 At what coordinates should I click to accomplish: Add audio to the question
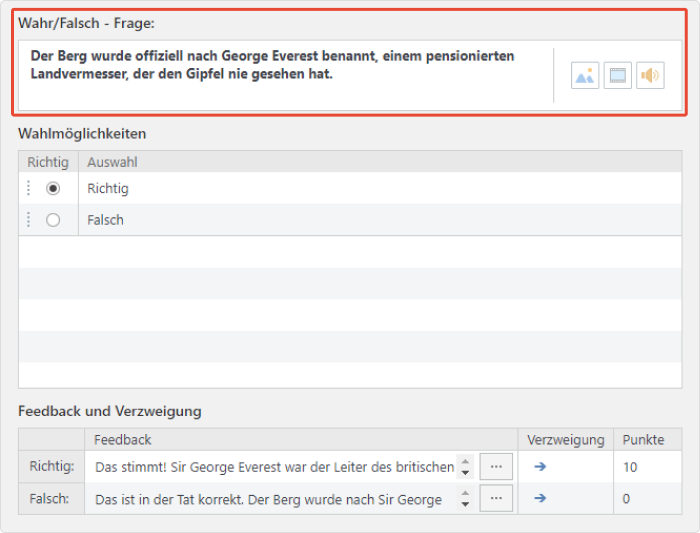[x=650, y=75]
